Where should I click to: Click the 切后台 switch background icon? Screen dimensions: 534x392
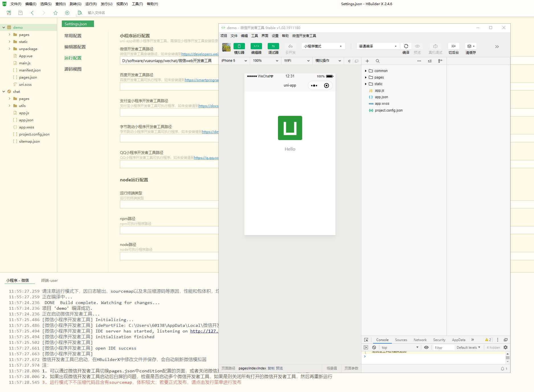454,46
